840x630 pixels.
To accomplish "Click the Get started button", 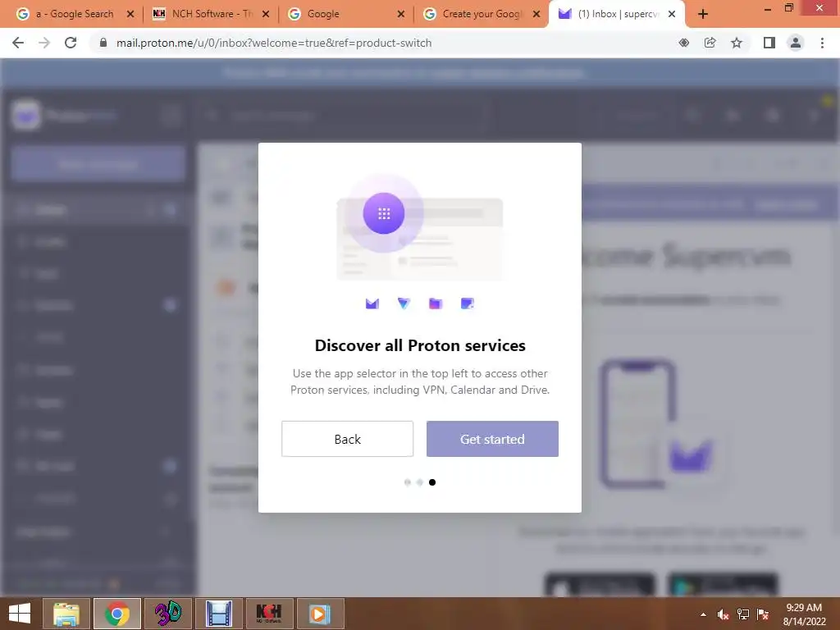I will [492, 439].
